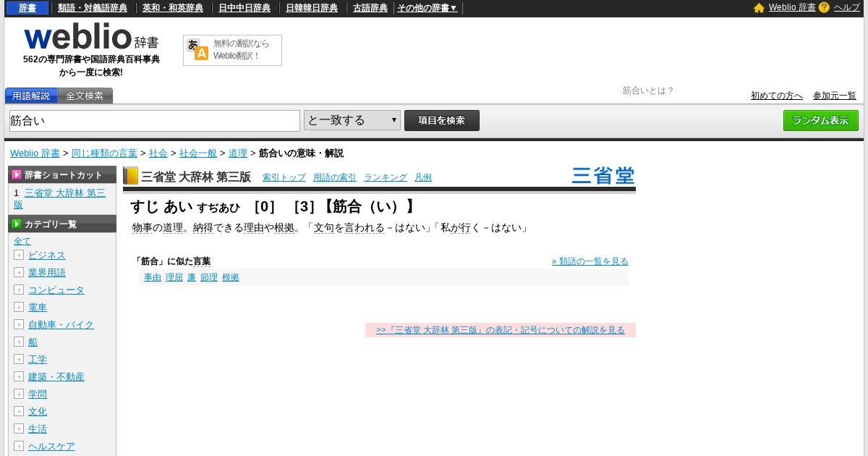Open the 古語辞典 menu item
The image size is (868, 456).
tap(370, 8)
